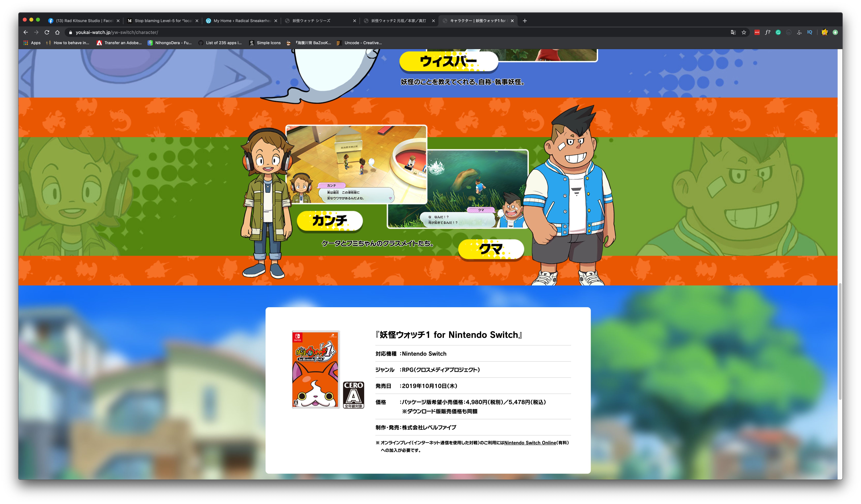The width and height of the screenshot is (861, 504).
Task: Open the Chrome profile avatar
Action: tap(824, 32)
